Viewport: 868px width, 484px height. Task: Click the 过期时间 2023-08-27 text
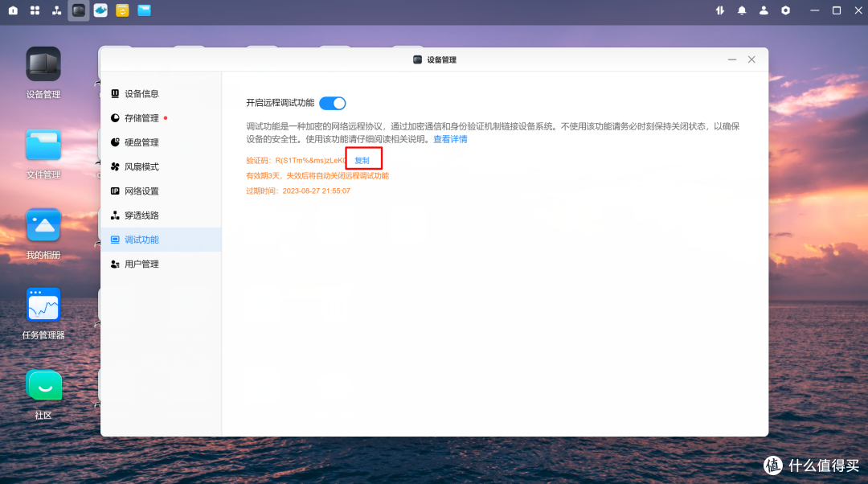point(298,191)
